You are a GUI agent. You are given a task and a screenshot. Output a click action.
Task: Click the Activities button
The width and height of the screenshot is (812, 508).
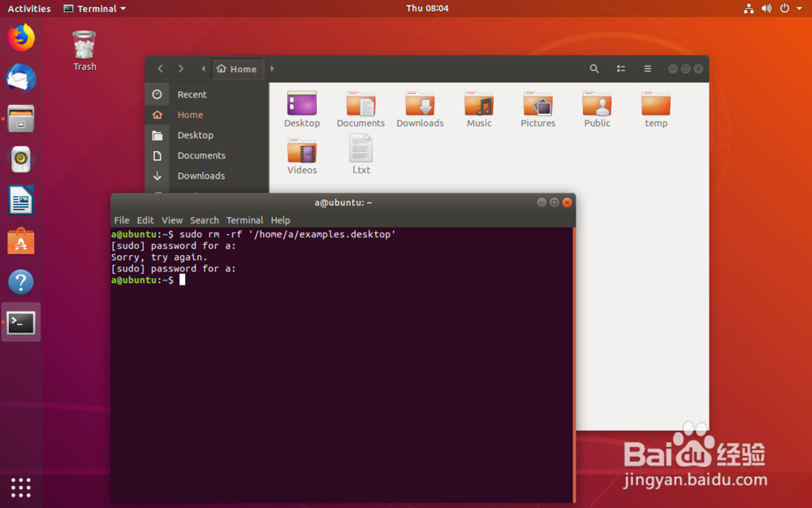[29, 8]
